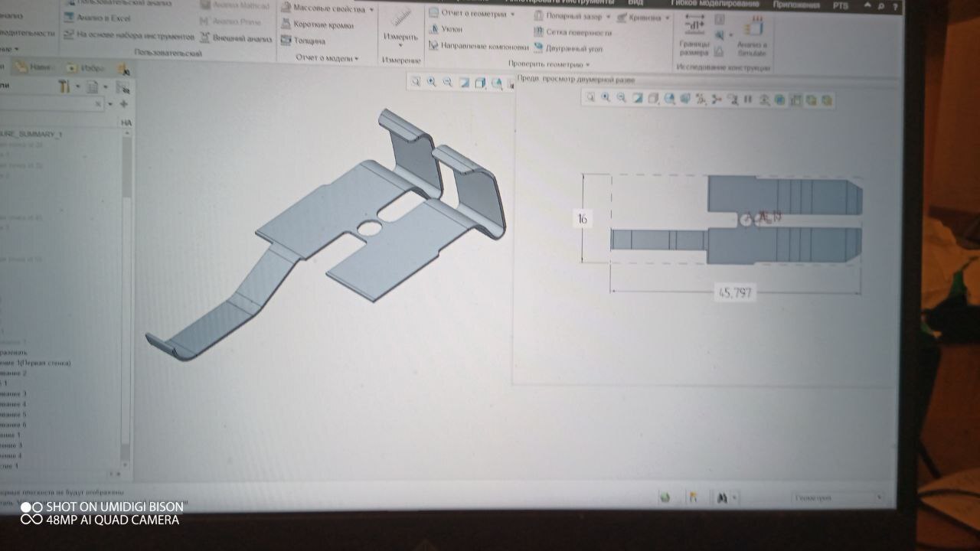Click the flag icon in the status bar

(x=694, y=497)
